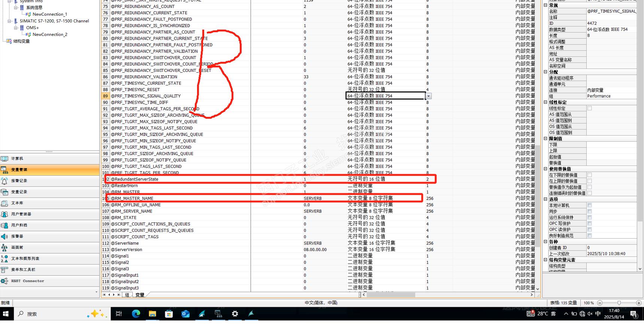Open 报警器 horn editor
Screen dimensions: 644x324
pos(49,236)
